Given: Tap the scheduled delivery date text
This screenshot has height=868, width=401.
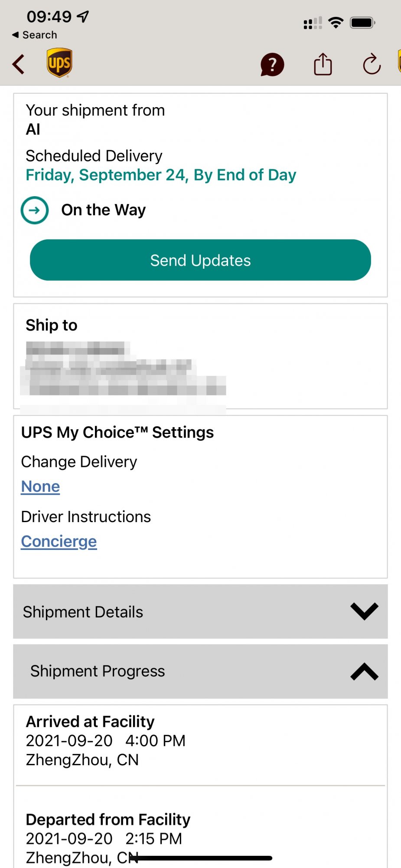Looking at the screenshot, I should [x=161, y=175].
